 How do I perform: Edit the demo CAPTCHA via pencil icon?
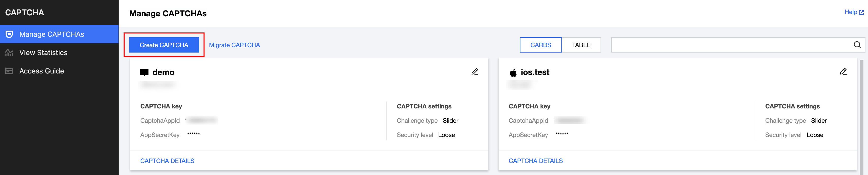point(475,72)
